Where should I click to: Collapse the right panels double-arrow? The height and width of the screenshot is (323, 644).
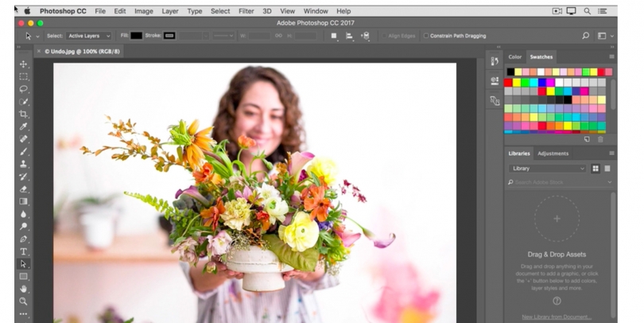[611, 47]
